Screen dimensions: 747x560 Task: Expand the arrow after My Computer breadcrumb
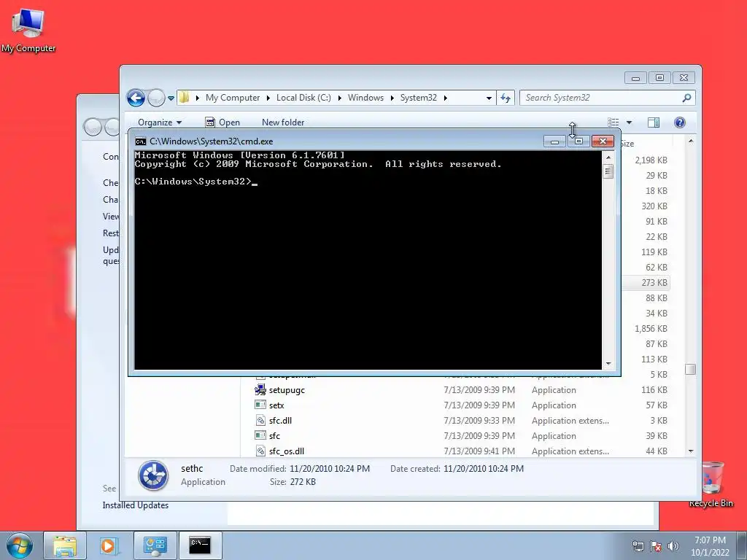pyautogui.click(x=268, y=98)
